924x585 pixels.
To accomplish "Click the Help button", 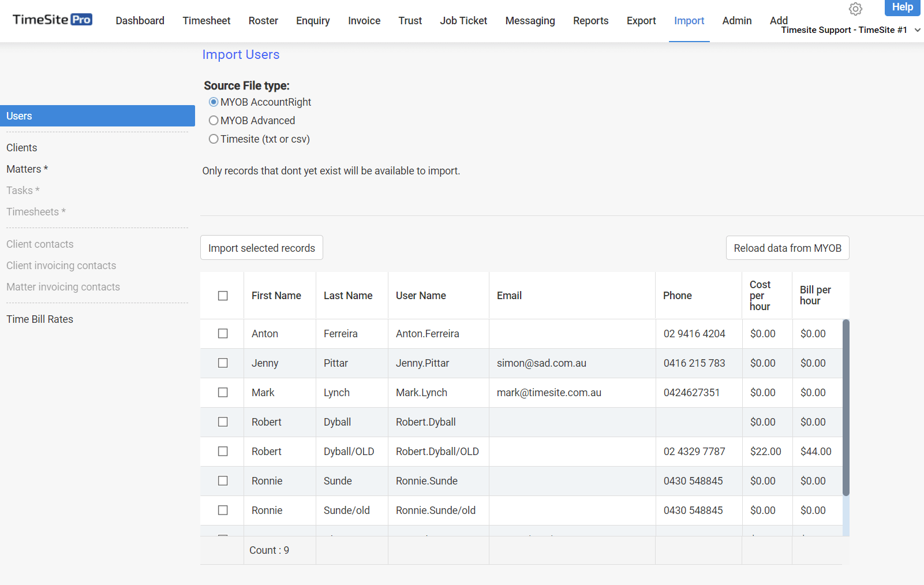I will click(x=902, y=8).
